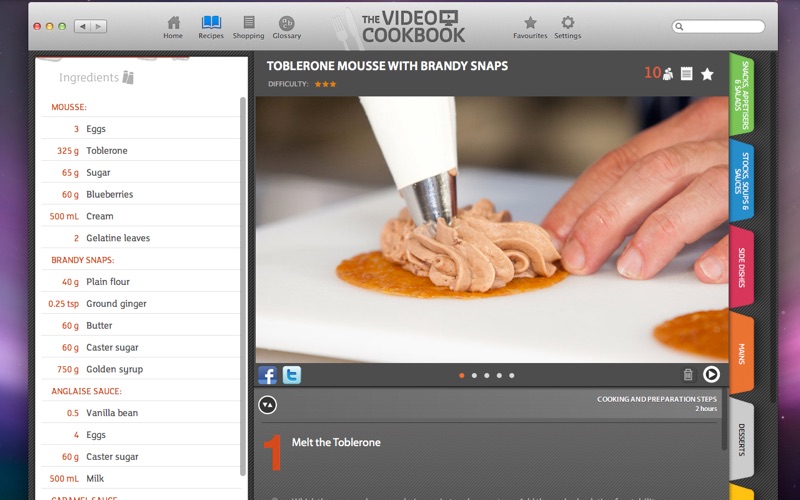
Task: Share recipe on Twitter
Action: pos(292,375)
